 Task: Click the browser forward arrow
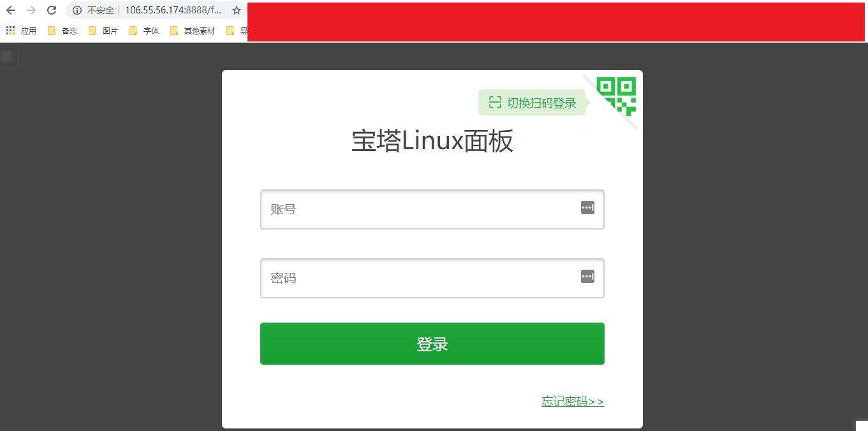click(31, 10)
